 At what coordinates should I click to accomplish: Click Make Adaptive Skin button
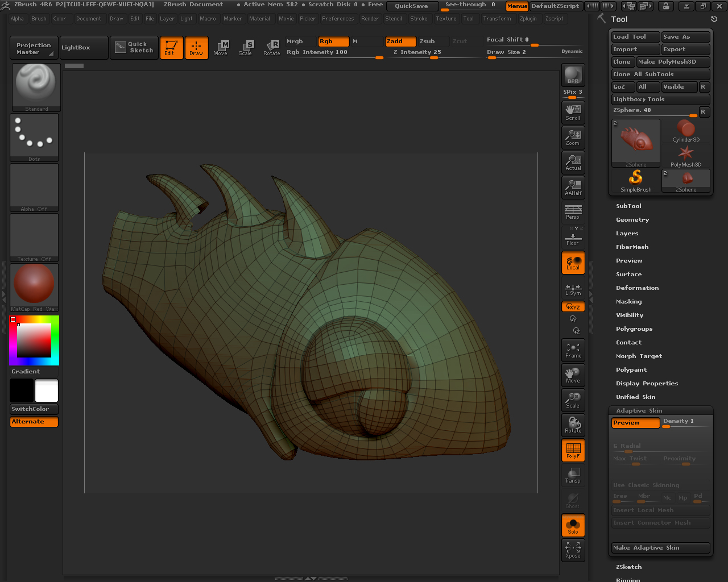[x=661, y=548]
